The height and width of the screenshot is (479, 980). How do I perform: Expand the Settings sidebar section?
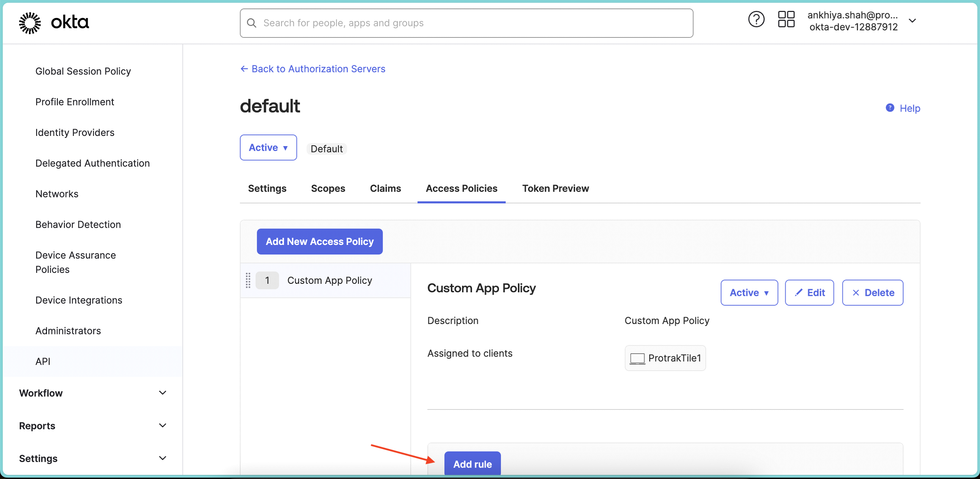click(x=162, y=458)
